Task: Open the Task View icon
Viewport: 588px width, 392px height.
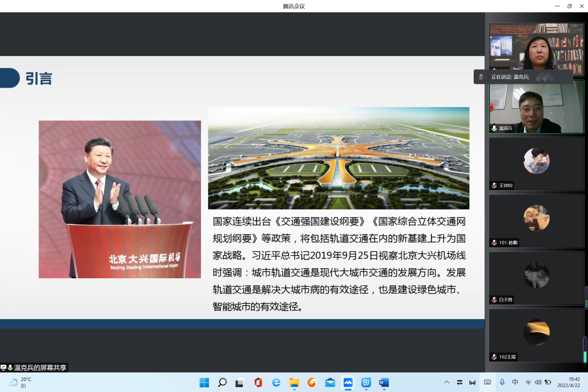Action: point(240,382)
